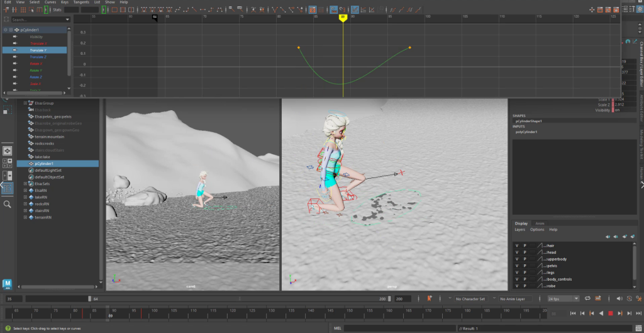This screenshot has height=333, width=644.
Task: Apply Linear tangents
Action: point(194,9)
